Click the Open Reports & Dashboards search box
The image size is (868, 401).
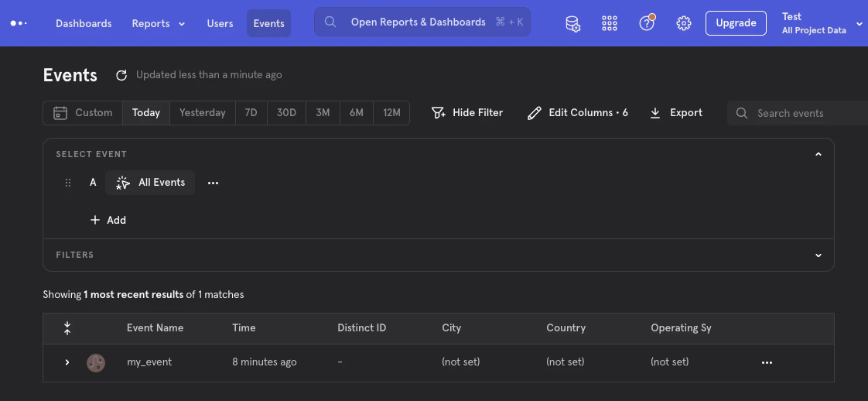tap(422, 22)
